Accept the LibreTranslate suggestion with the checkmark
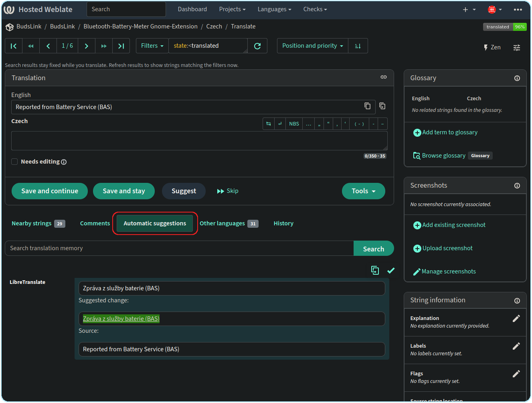Viewport: 532px width, 403px height. point(391,270)
